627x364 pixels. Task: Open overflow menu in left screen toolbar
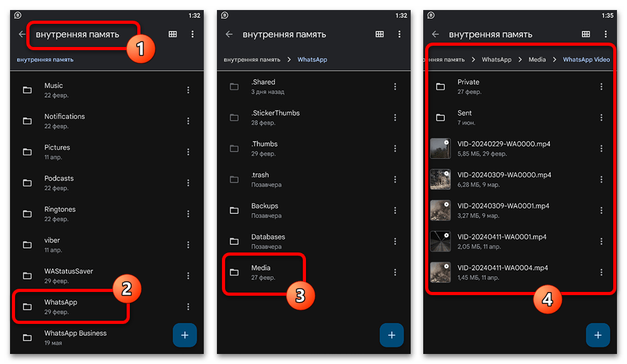[x=192, y=34]
